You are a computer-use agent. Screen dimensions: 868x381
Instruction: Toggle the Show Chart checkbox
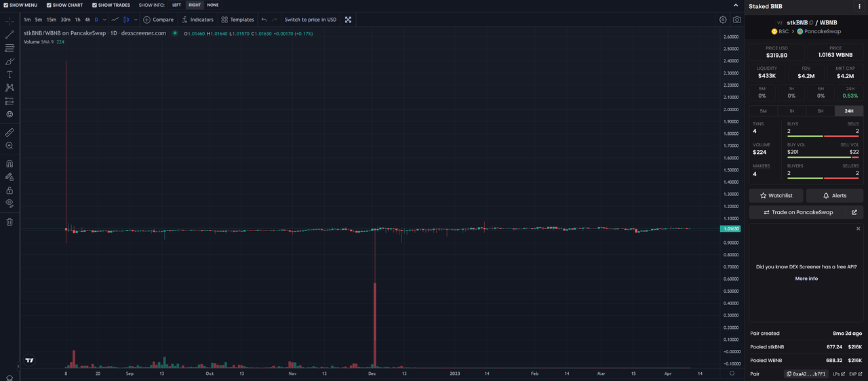click(x=49, y=5)
